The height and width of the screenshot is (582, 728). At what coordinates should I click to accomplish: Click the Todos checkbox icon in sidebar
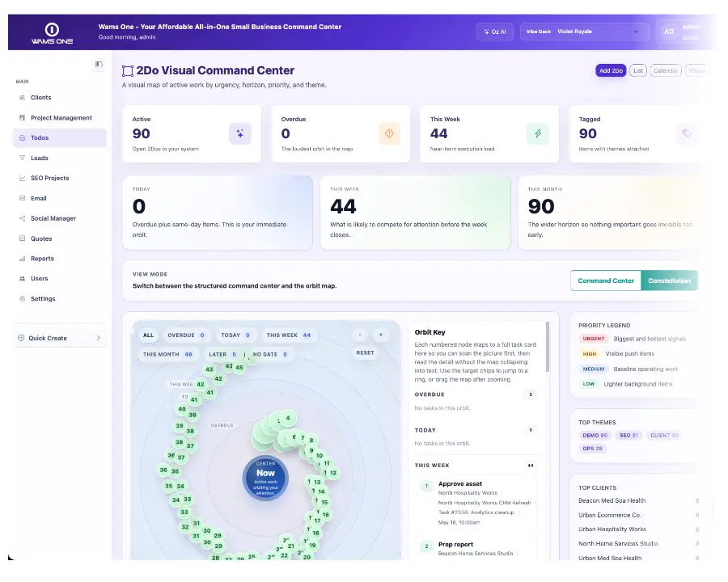(x=23, y=138)
